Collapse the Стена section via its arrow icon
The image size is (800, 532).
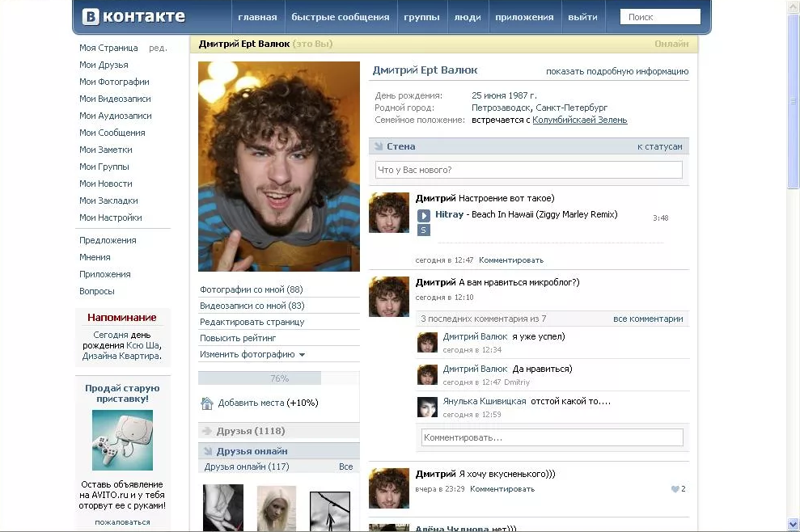[x=378, y=146]
